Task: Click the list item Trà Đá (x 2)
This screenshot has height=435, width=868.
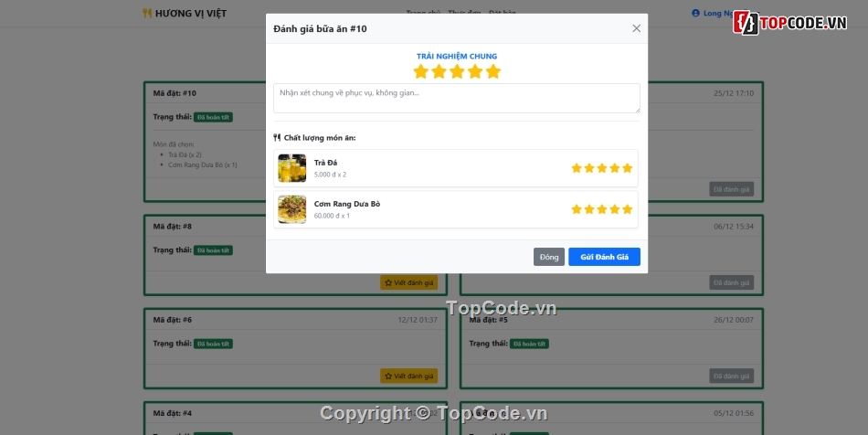Action: (185, 155)
